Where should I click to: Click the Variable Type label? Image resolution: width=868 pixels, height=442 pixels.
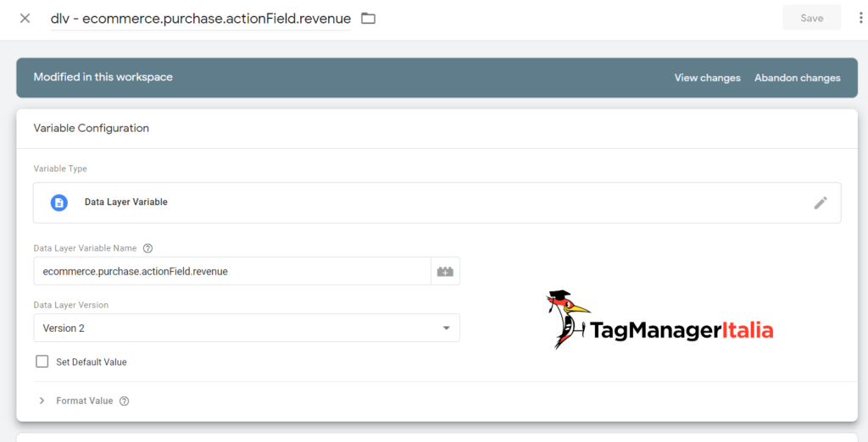(60, 169)
